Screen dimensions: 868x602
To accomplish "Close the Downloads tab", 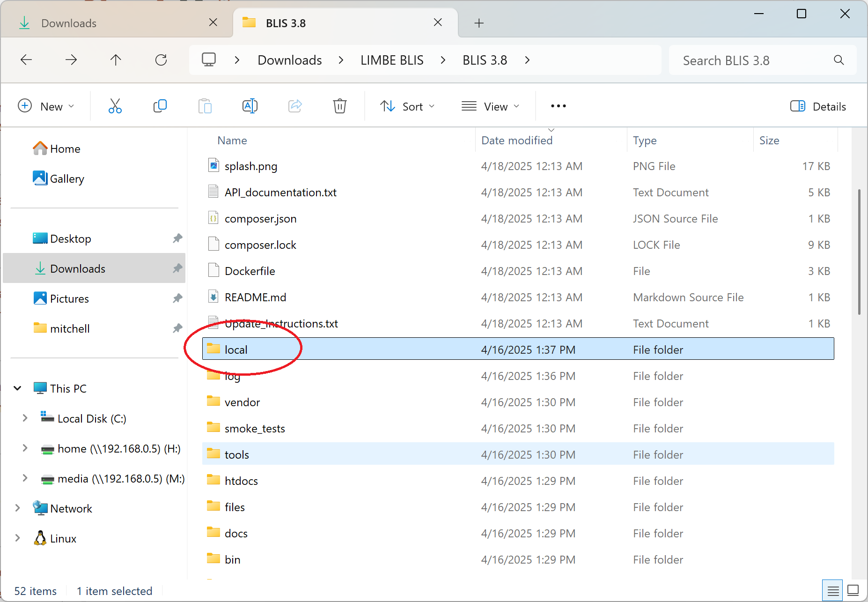I will (x=213, y=22).
